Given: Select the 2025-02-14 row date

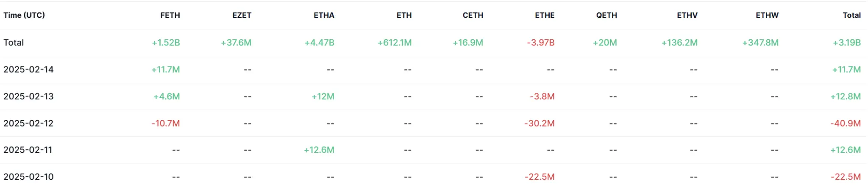Looking at the screenshot, I should (28, 69).
